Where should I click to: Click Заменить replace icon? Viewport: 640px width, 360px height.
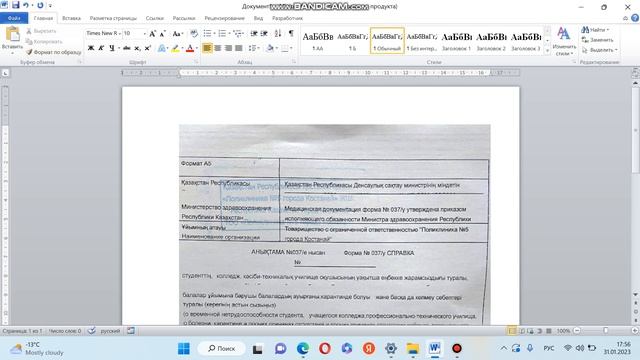pyautogui.click(x=598, y=40)
